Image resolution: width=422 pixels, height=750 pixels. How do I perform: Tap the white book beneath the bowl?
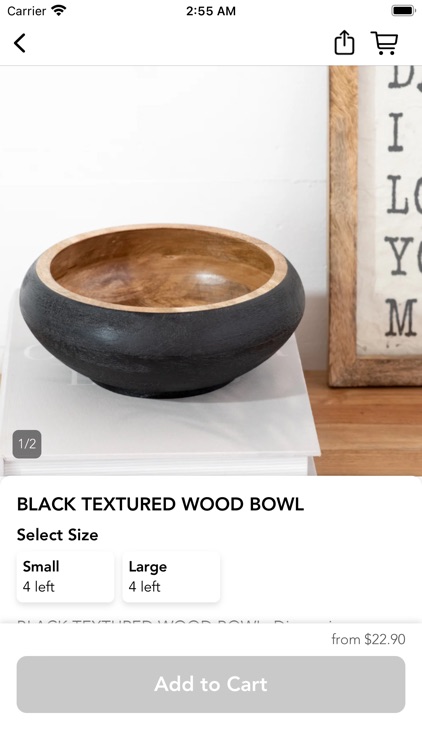coord(158,430)
